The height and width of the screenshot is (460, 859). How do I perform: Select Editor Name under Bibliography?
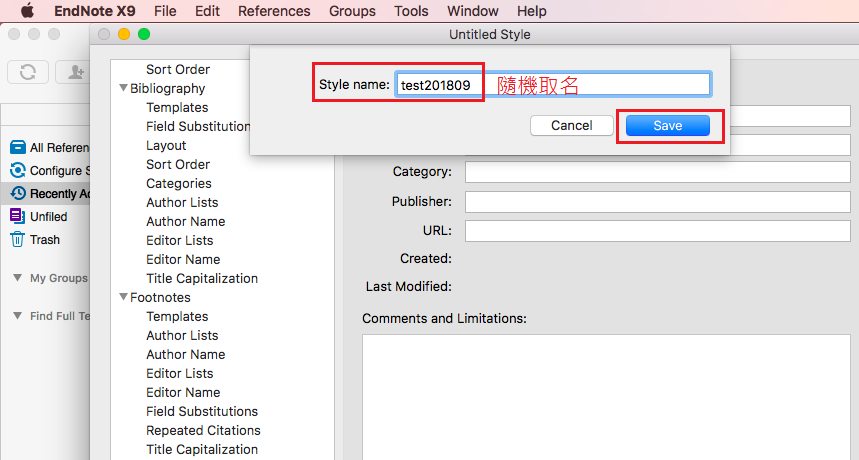coord(183,260)
